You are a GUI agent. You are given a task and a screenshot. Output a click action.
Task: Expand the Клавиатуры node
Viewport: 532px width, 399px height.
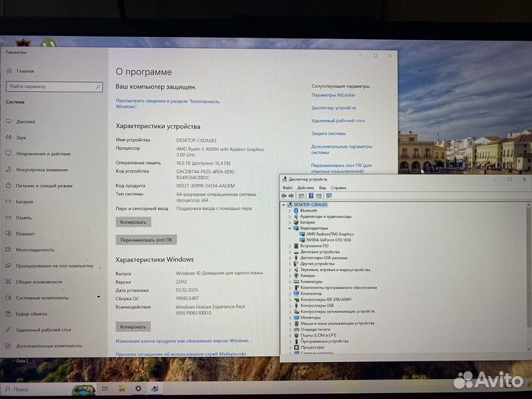tap(290, 282)
